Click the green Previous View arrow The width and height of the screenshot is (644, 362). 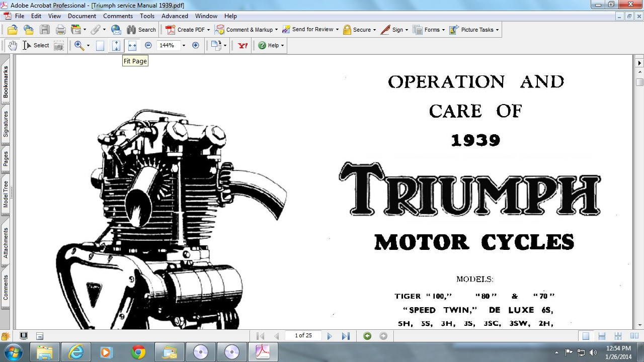367,336
